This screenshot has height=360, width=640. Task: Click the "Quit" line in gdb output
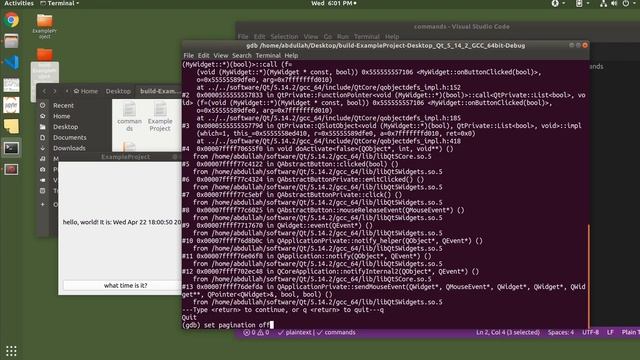[x=189, y=318]
